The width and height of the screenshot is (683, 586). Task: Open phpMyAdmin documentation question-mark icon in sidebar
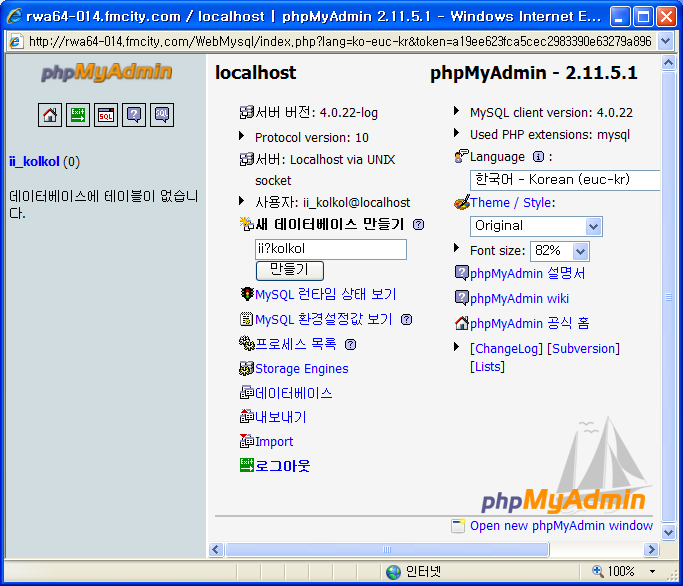pos(134,115)
